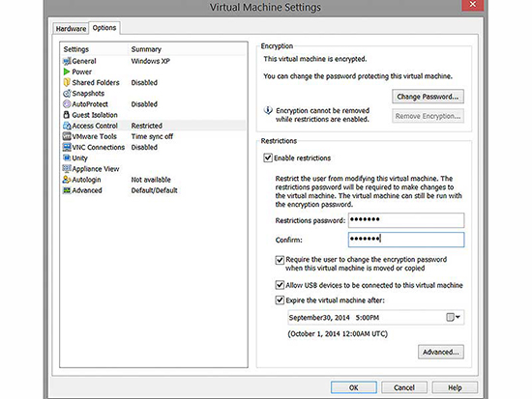The width and height of the screenshot is (532, 399).
Task: Select the VNC Connections row label
Action: pyautogui.click(x=99, y=147)
